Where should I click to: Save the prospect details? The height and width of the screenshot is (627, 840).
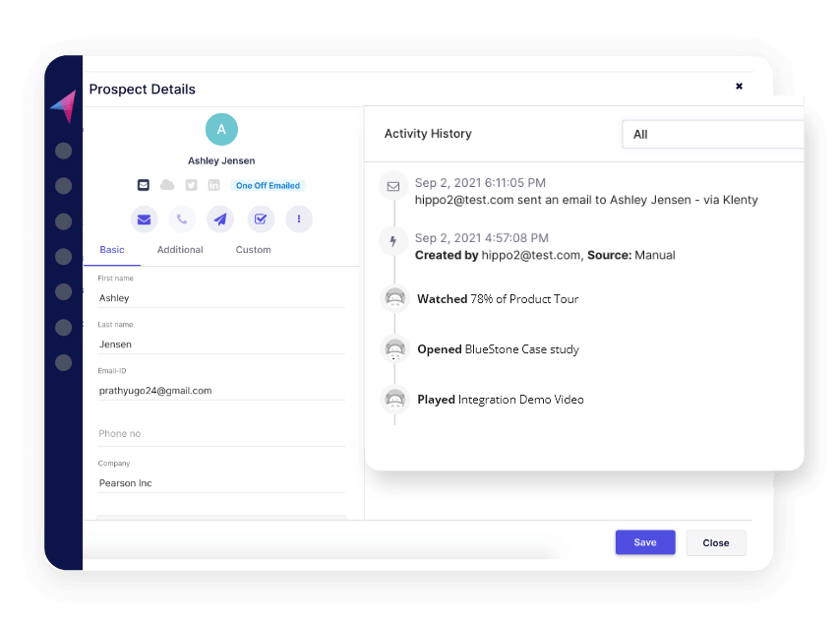click(644, 542)
